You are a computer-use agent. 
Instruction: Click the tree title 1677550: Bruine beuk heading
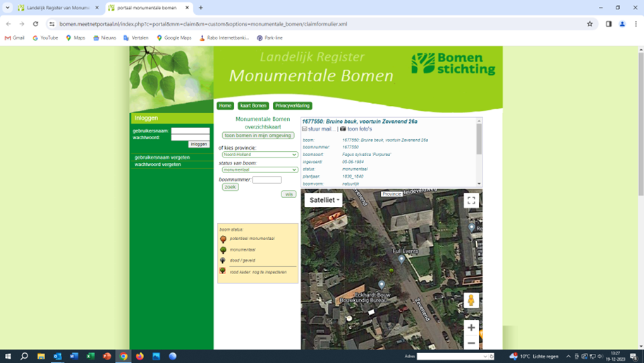pos(360,121)
